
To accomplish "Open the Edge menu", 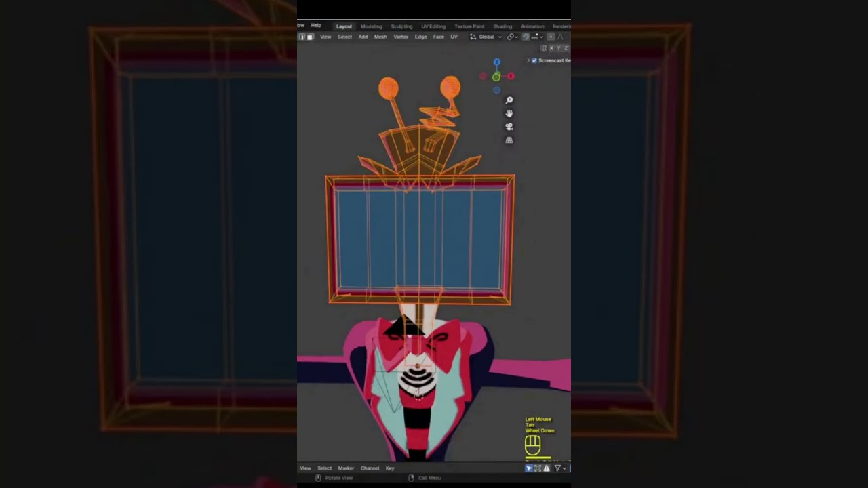I will pos(420,37).
